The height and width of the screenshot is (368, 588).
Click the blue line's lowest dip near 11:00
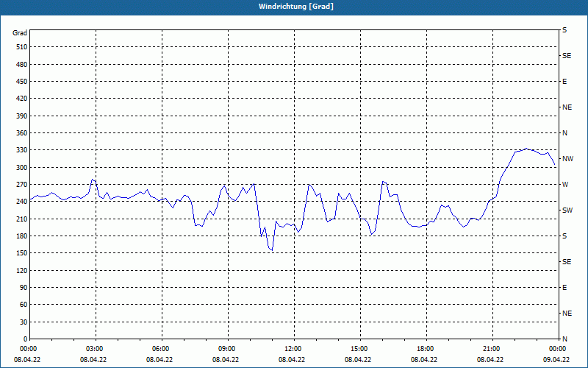click(x=272, y=250)
